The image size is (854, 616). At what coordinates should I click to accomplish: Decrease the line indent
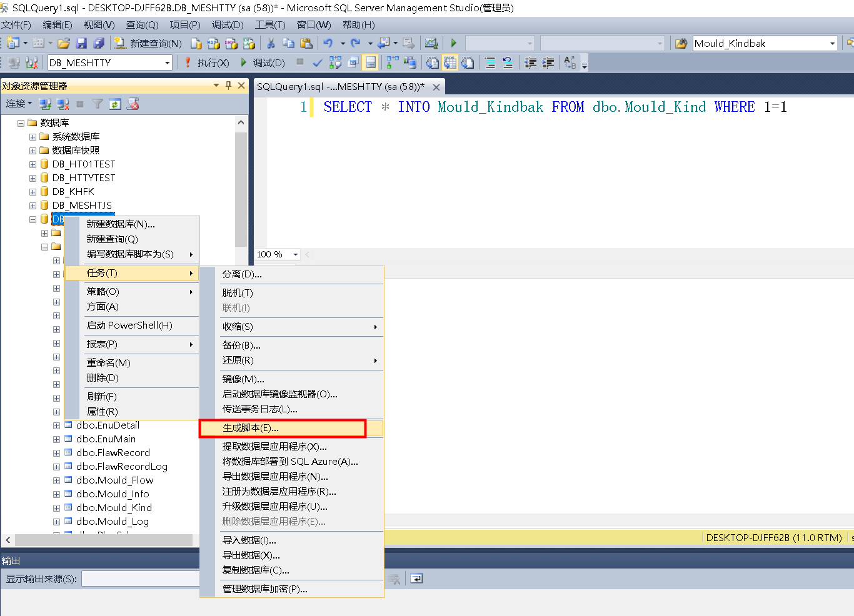530,62
